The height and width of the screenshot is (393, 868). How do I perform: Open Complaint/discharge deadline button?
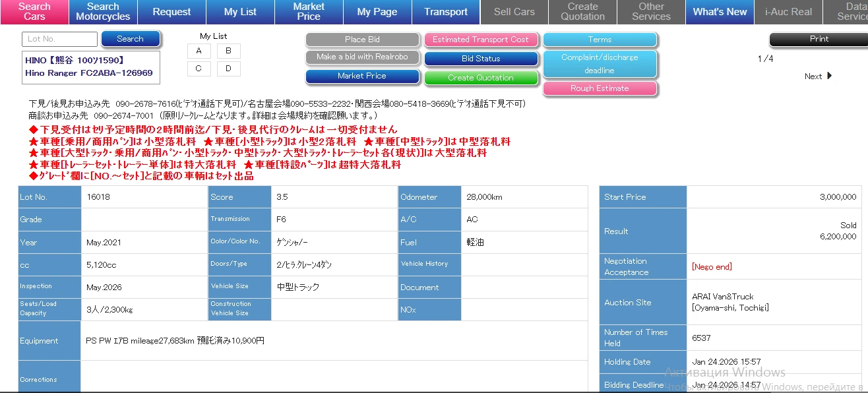600,64
